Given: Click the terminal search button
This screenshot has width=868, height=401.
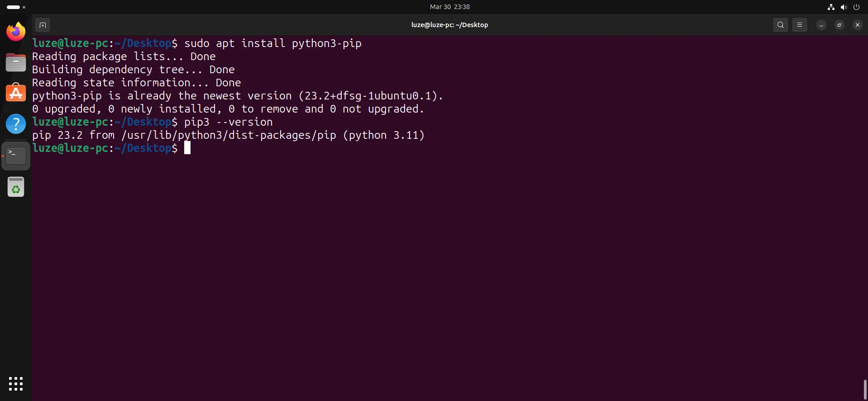Looking at the screenshot, I should 780,25.
